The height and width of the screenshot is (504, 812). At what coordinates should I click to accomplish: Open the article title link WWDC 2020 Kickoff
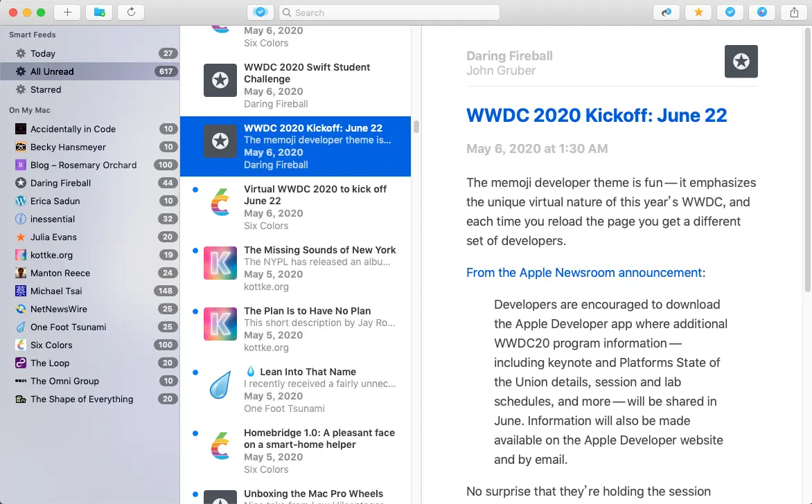(x=597, y=115)
